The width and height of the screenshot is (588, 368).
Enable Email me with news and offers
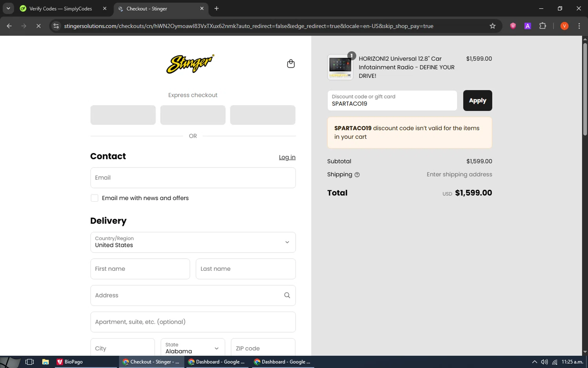pyautogui.click(x=94, y=198)
